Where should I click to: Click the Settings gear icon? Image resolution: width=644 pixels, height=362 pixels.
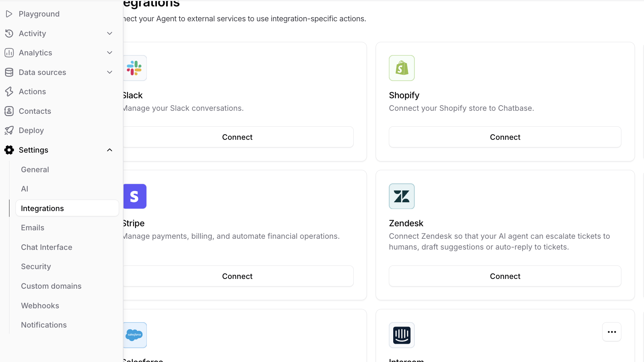coord(9,150)
